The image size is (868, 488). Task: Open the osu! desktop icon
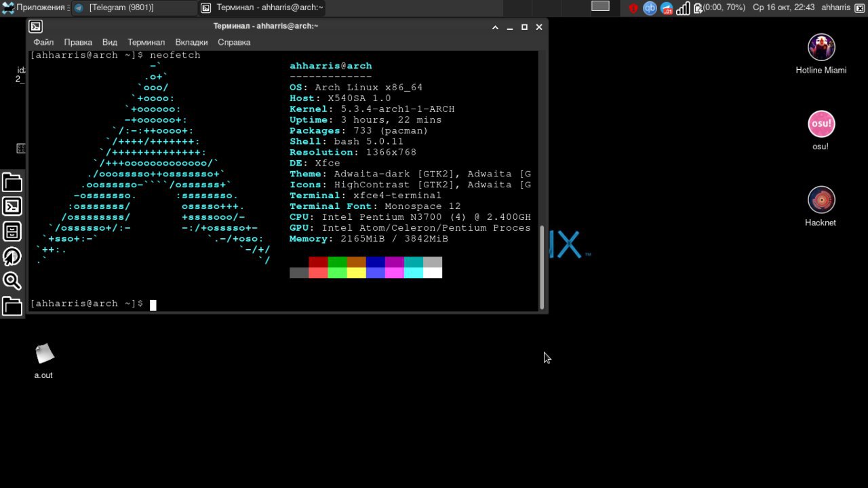tap(821, 130)
